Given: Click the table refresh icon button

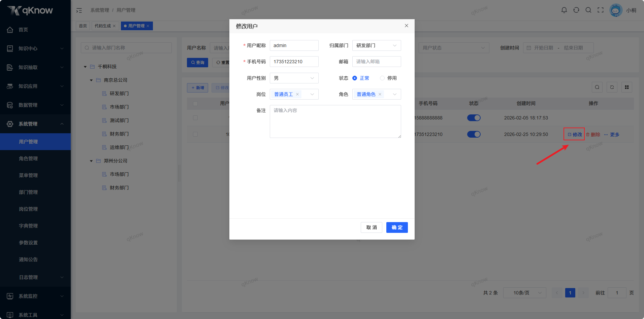Looking at the screenshot, I should point(612,87).
